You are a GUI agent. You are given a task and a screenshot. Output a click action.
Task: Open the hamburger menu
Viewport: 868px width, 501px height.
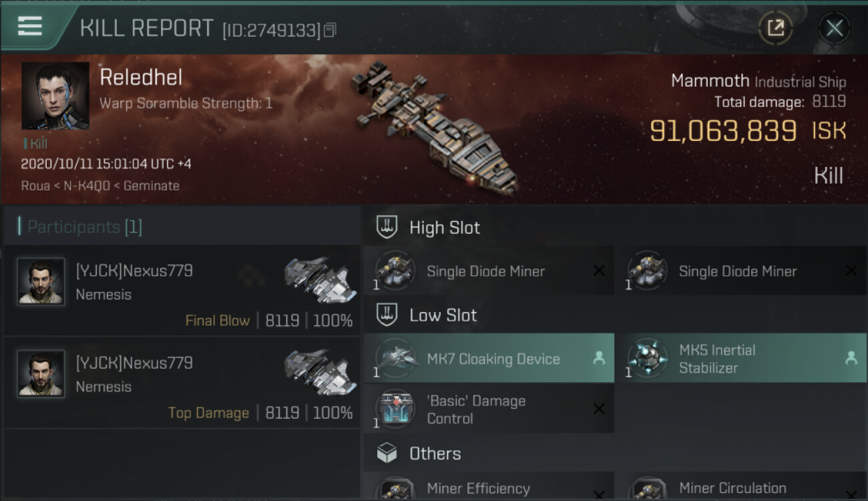click(30, 26)
